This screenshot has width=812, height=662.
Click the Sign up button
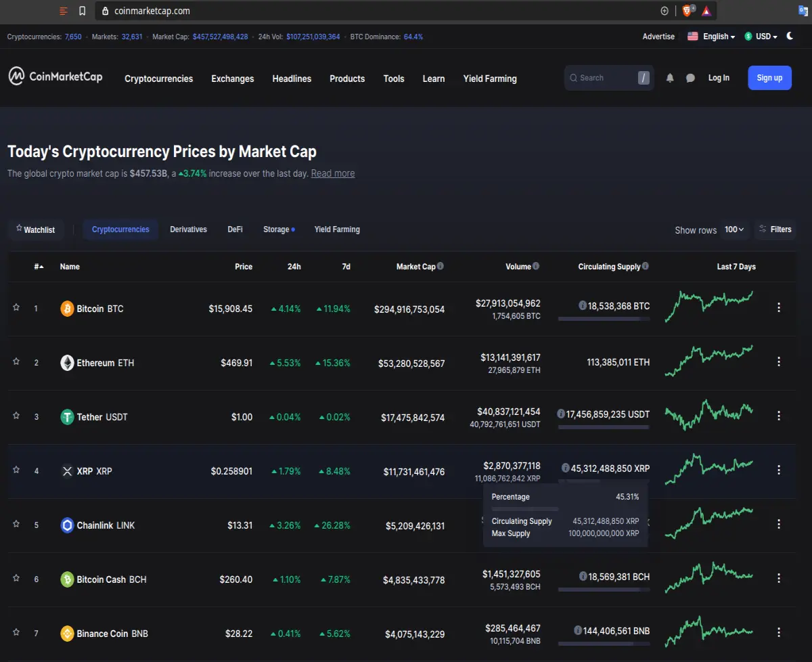coord(769,78)
